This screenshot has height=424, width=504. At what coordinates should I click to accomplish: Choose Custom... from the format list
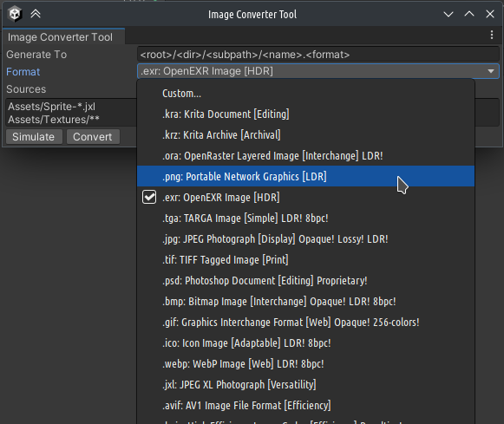305,94
